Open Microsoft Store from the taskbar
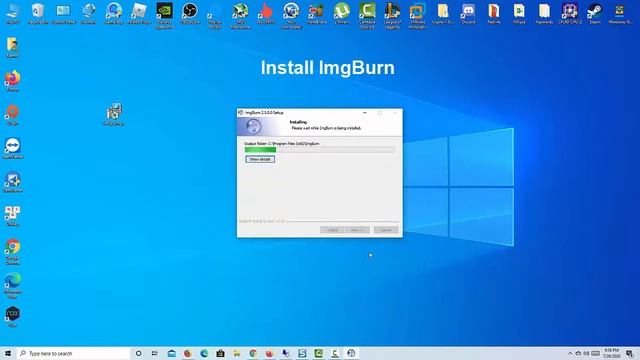Viewport: 640px width, 360px height. tap(220, 353)
